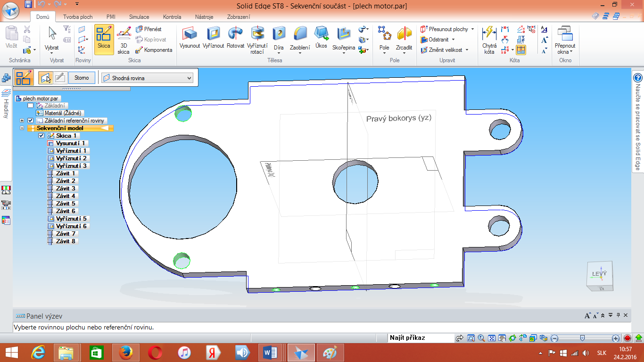This screenshot has height=362, width=644.
Task: Click the Rotate view icon in status bar
Action: click(512, 338)
